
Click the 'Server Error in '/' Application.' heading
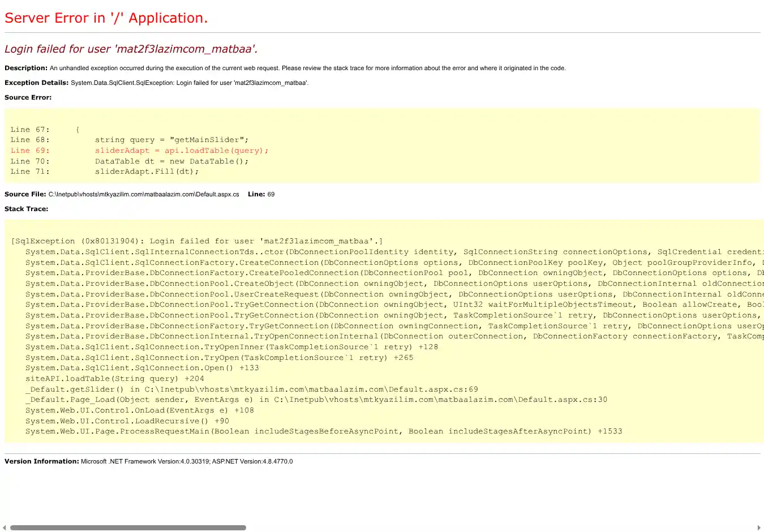point(106,18)
